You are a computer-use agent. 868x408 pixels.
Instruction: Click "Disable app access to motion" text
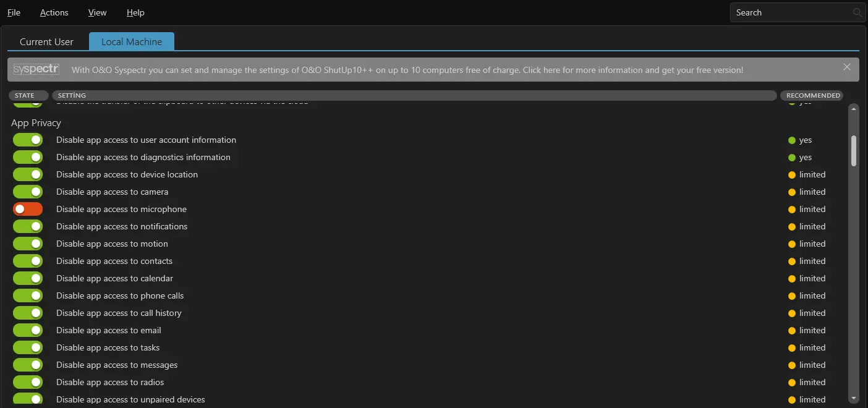112,244
